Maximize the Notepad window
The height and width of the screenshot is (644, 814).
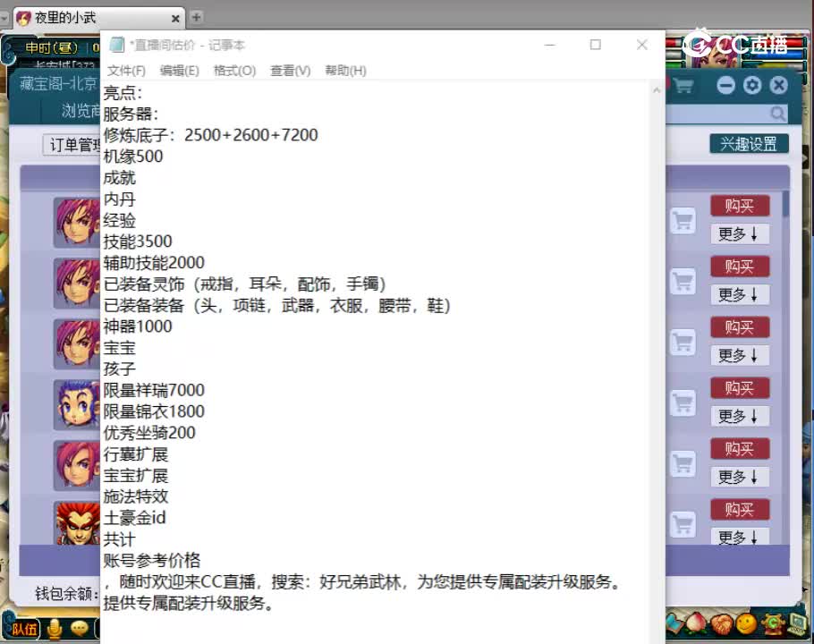coord(596,45)
